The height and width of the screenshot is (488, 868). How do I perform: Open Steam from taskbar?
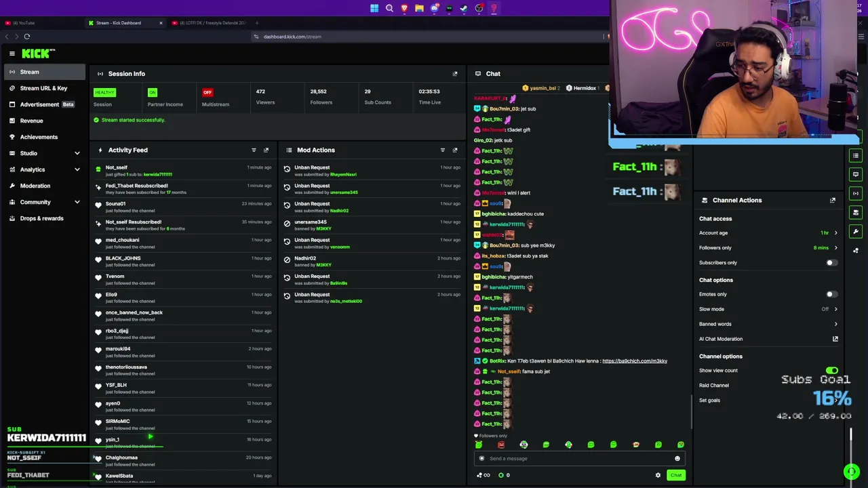(464, 8)
